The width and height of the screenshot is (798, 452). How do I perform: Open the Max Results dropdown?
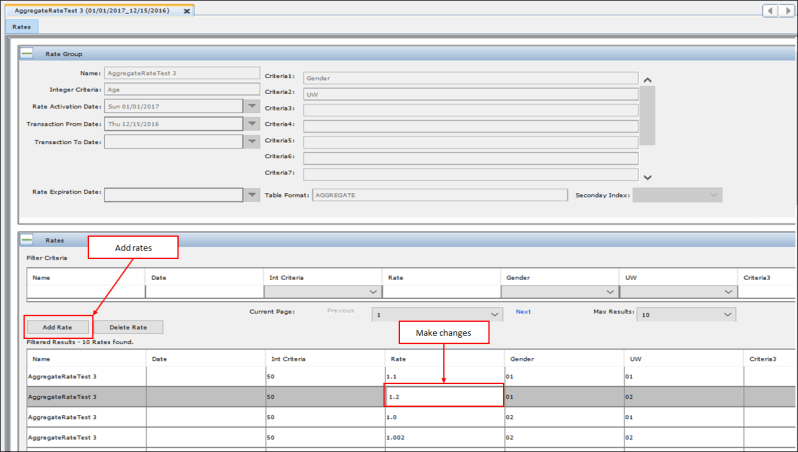(686, 315)
